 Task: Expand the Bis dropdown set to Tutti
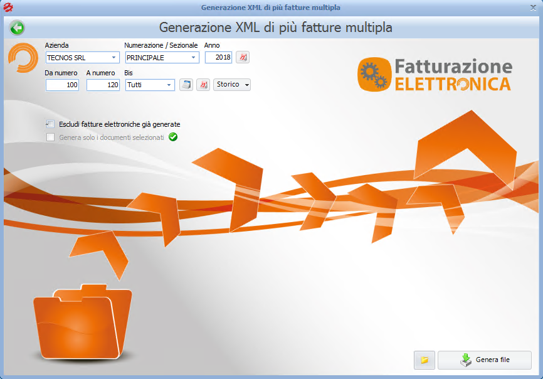click(x=150, y=85)
